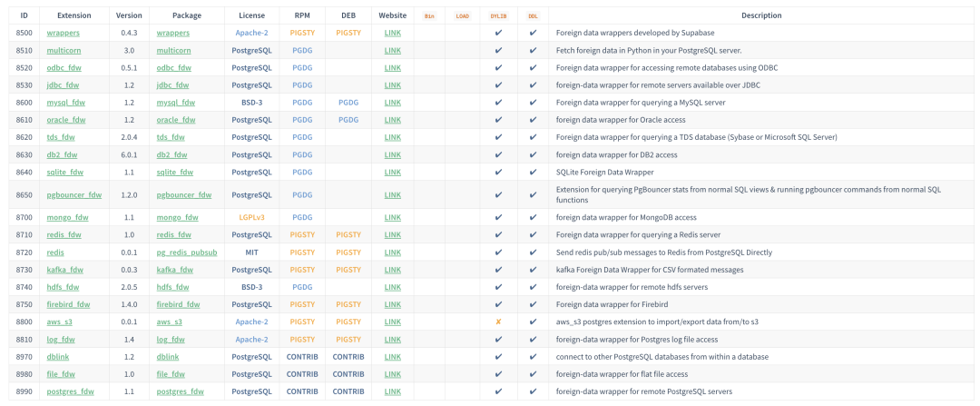Click the DDL checkmark in the postgres_fdw row
The height and width of the screenshot is (406, 980).
[x=533, y=391]
